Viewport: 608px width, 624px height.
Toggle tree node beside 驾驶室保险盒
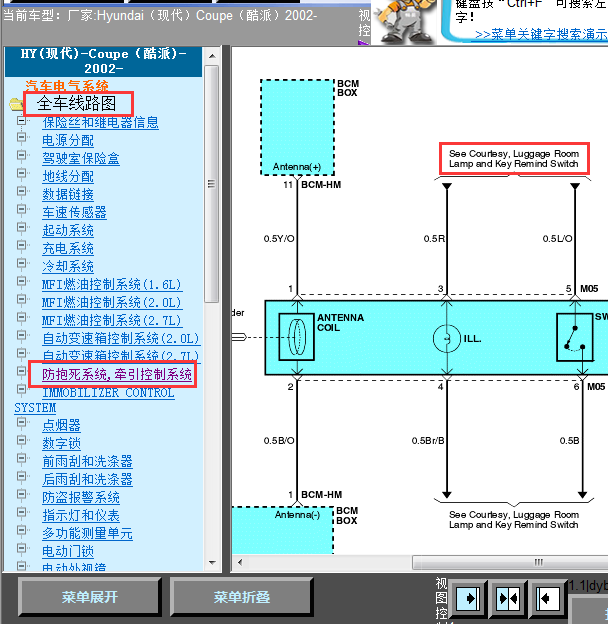(21, 155)
